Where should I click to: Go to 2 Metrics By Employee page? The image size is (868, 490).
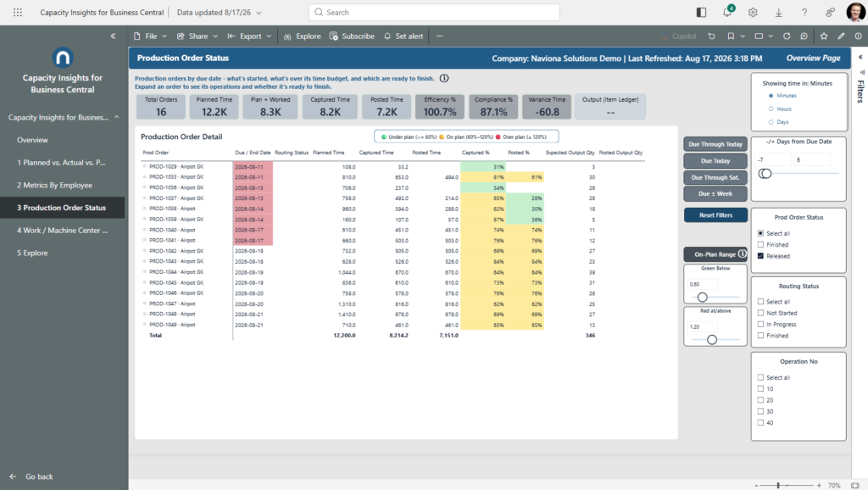pos(54,185)
